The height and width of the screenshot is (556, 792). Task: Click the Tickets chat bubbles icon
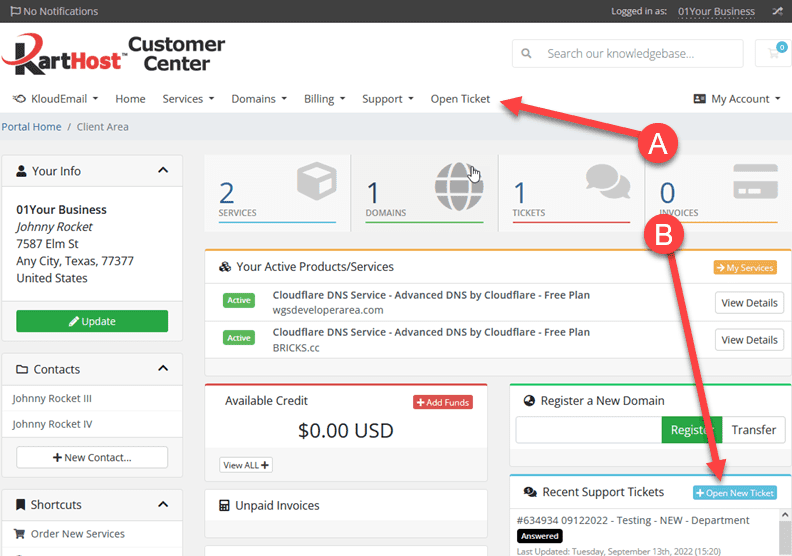608,181
